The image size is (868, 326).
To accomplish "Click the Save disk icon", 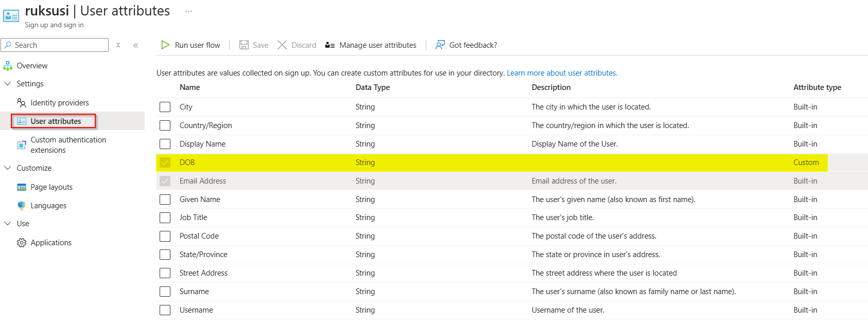I will pos(244,45).
